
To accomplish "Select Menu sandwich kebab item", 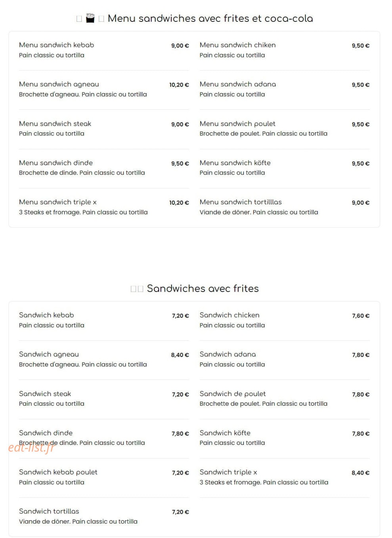I will pos(104,50).
